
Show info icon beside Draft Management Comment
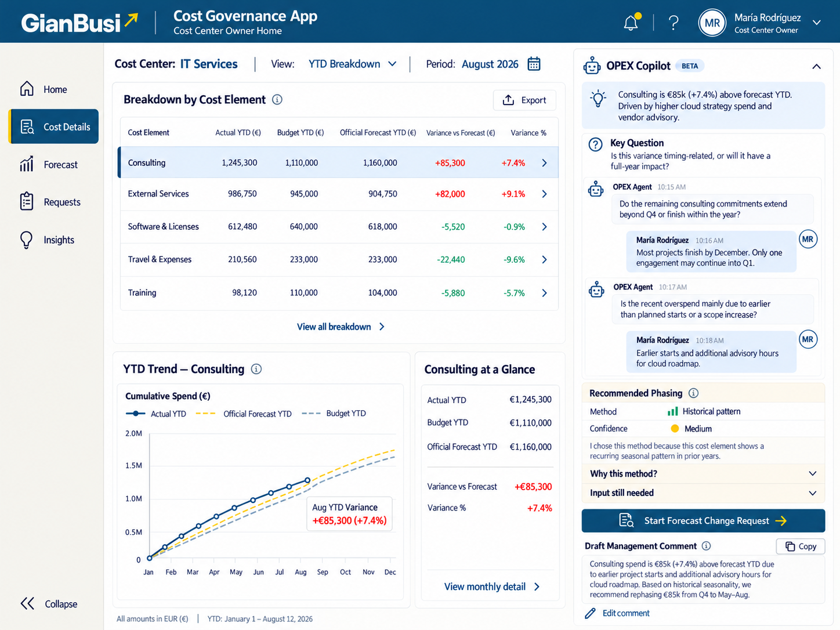[706, 546]
